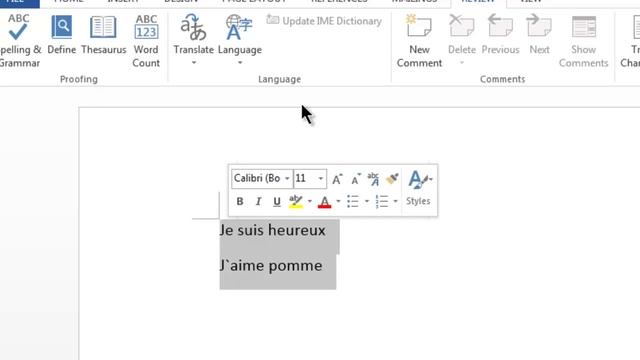Open the Thesaurus pane
This screenshot has height=360, width=640.
point(104,35)
